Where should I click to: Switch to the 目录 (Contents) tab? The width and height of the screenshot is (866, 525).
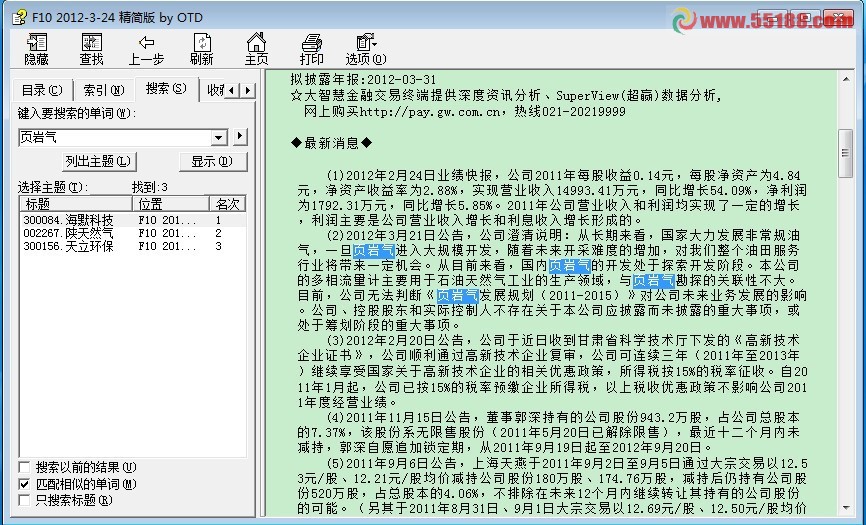[42, 90]
